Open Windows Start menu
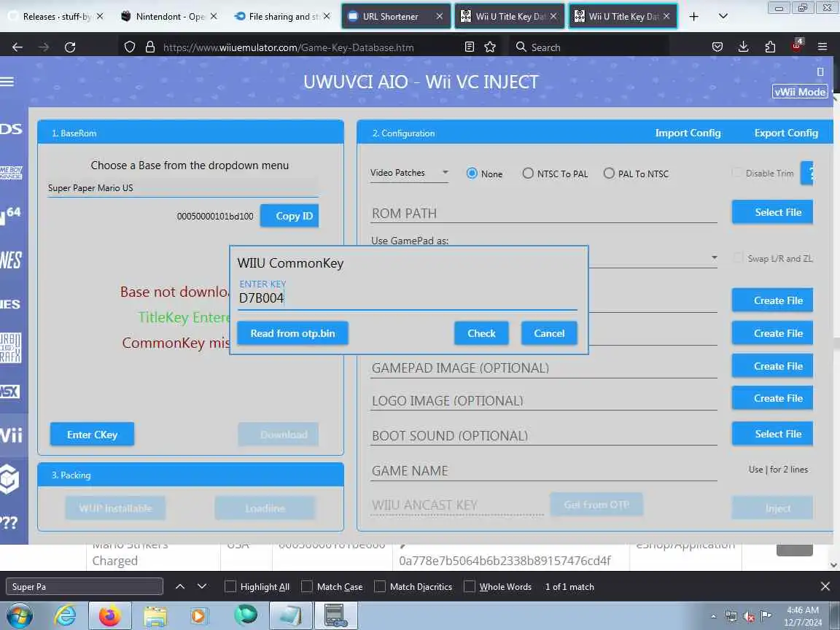This screenshot has height=630, width=840. [19, 616]
